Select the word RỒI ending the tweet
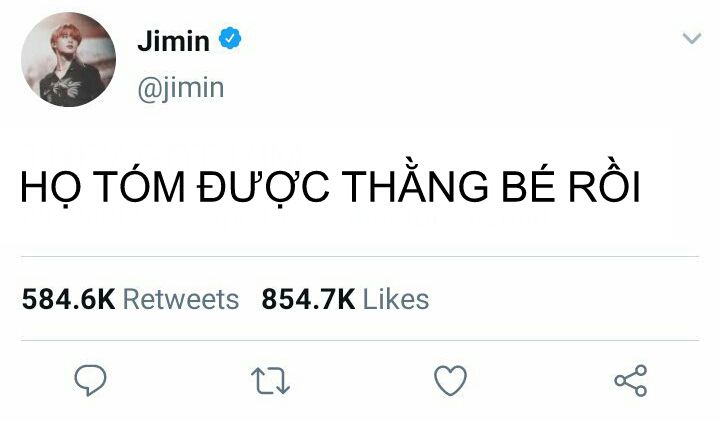The height and width of the screenshot is (421, 720). click(604, 183)
